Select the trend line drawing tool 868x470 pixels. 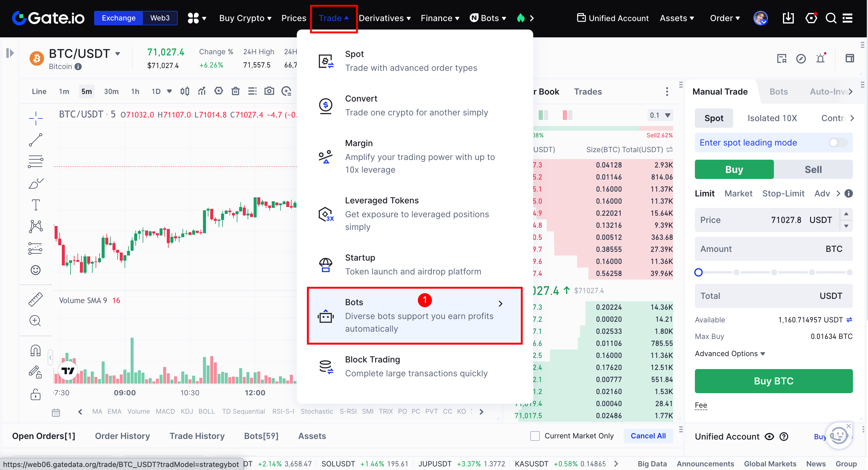point(36,140)
